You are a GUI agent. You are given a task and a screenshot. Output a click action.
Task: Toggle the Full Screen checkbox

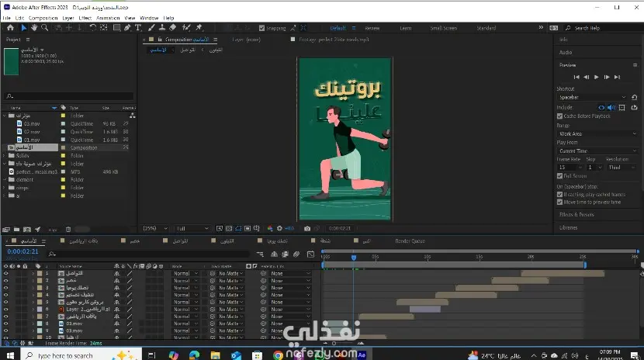(559, 175)
